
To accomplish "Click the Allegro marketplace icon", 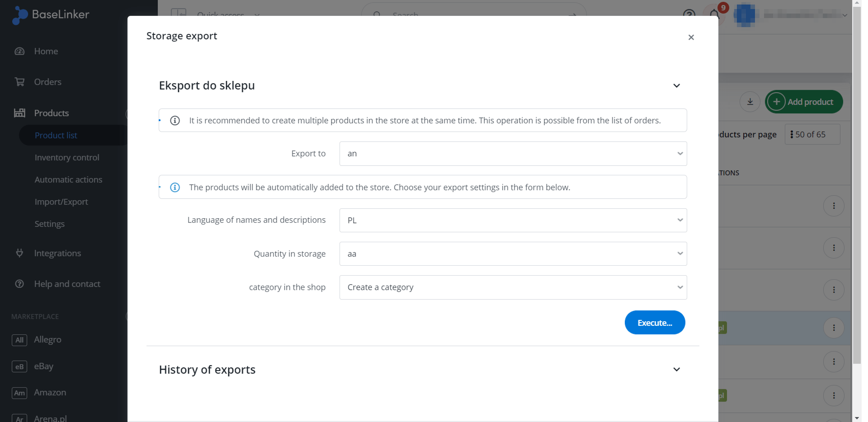I will point(19,340).
